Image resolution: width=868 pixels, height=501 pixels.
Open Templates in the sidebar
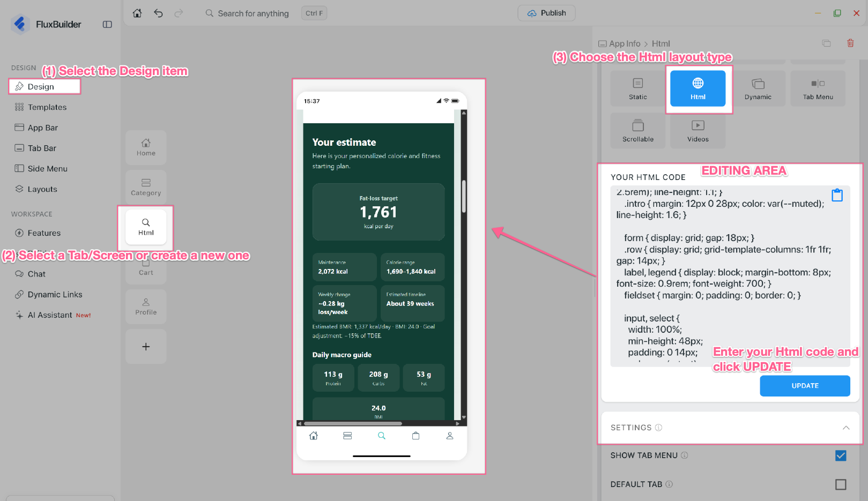pyautogui.click(x=47, y=107)
